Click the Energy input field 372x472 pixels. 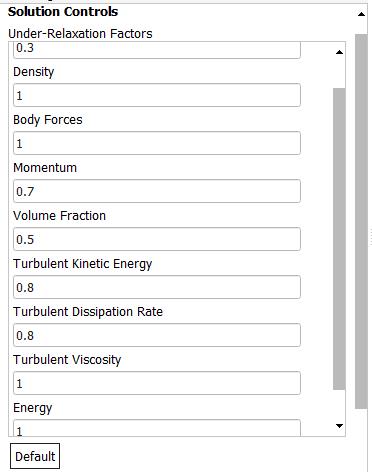[157, 428]
